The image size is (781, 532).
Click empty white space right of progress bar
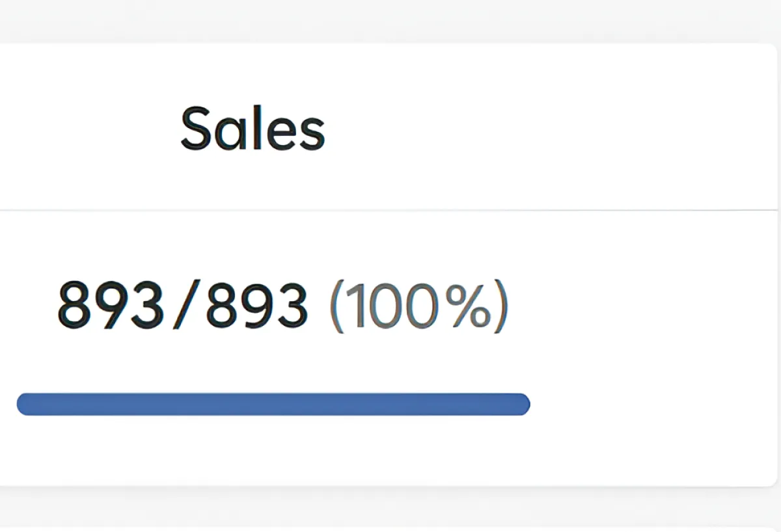pos(651,405)
